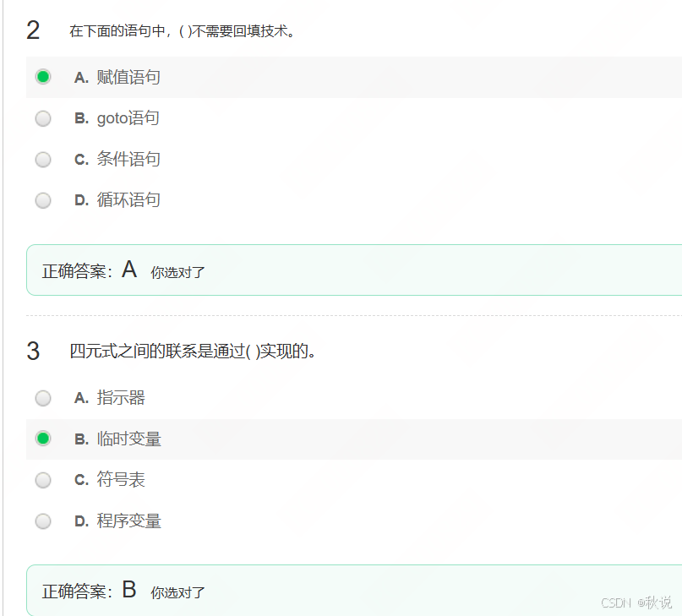Select option D 循环语句 for question 2
Image resolution: width=682 pixels, height=616 pixels.
[43, 200]
